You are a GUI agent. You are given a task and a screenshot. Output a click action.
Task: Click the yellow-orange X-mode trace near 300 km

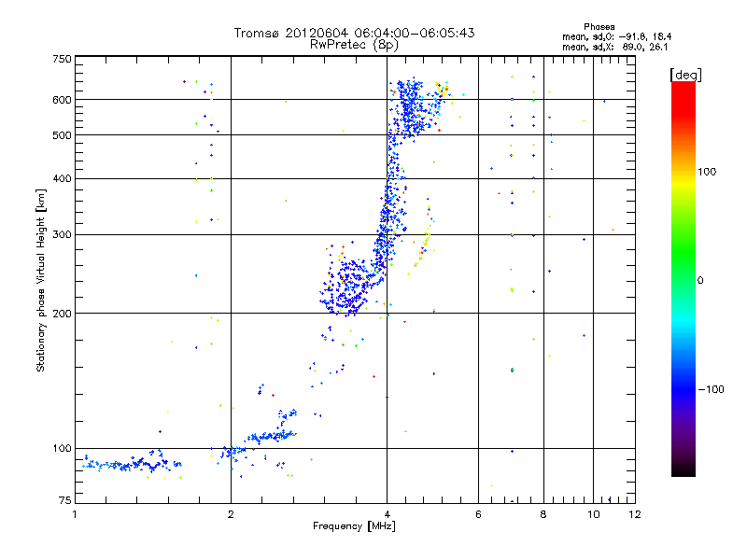click(424, 241)
